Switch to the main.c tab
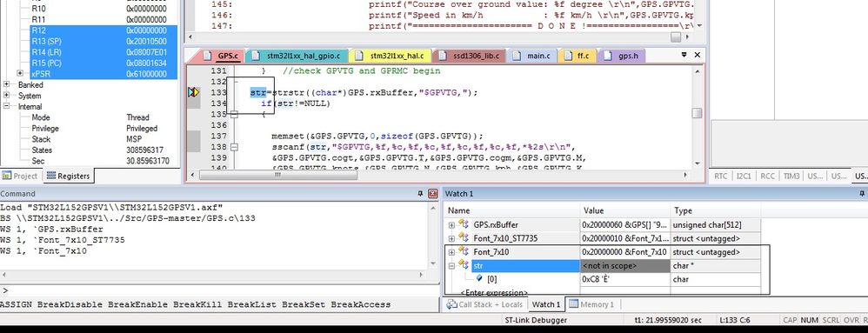The height and width of the screenshot is (333, 868). click(531, 56)
